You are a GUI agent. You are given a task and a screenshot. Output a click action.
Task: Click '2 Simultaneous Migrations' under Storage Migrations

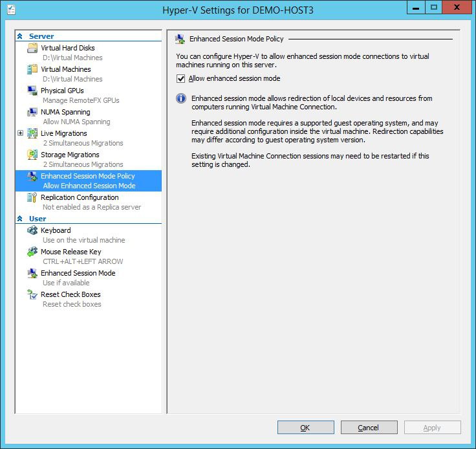tap(83, 164)
